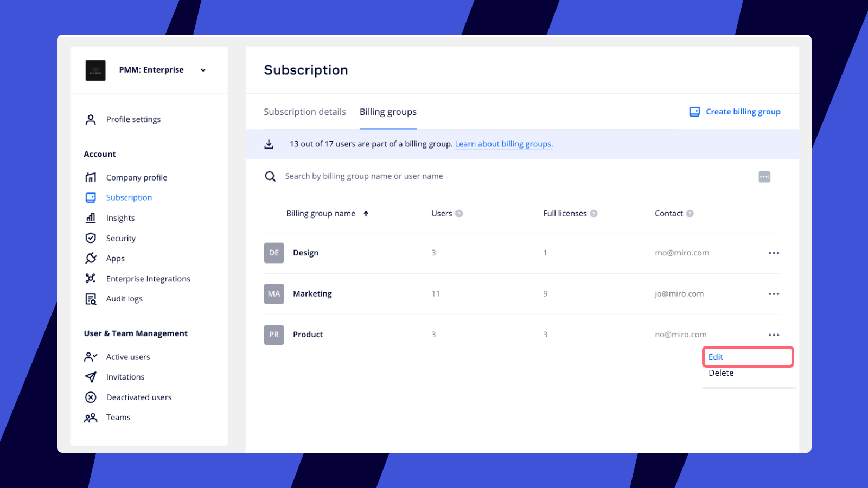Select Delete in the Product context menu
868x488 pixels.
tap(721, 373)
